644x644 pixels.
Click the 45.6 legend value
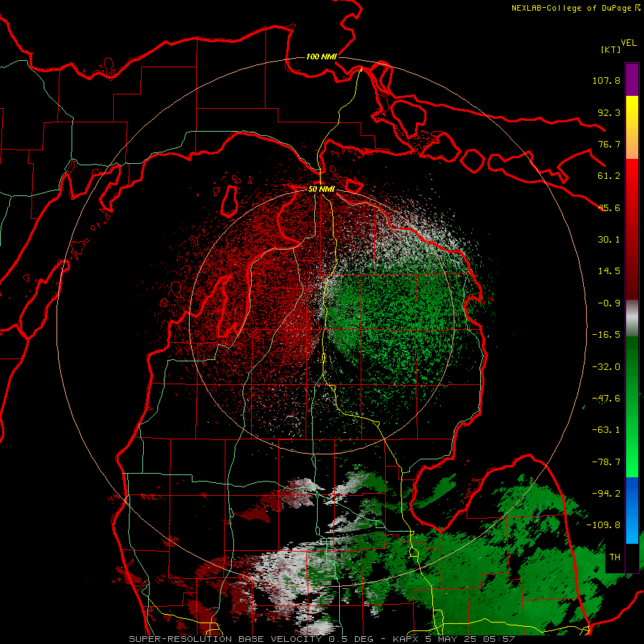coord(609,208)
